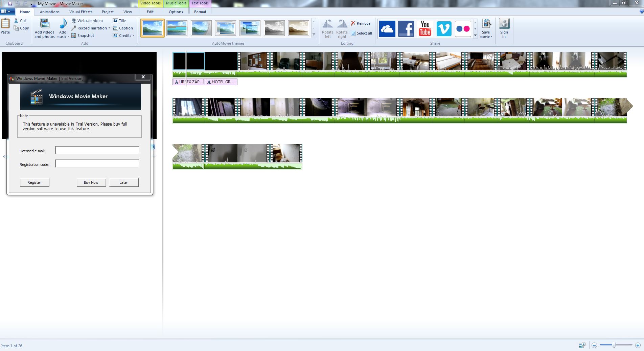
Task: Open the Customize Quick Access Toolbar dropdown
Action: 31,4
